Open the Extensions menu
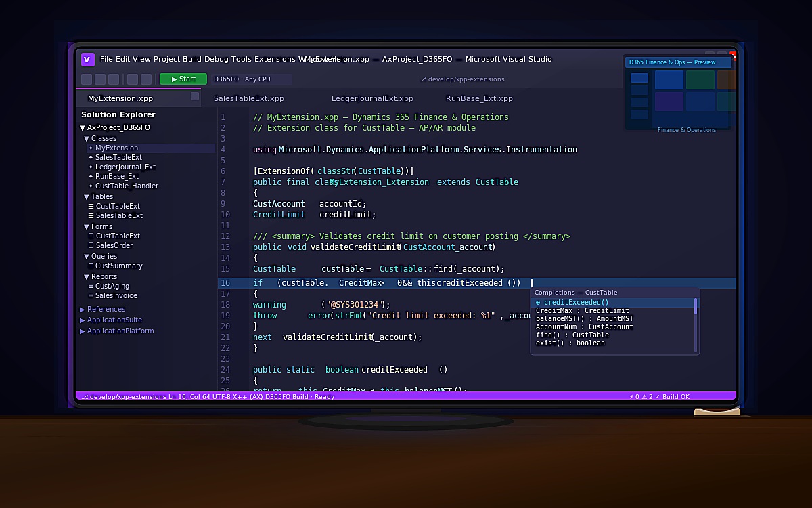Screen dimensions: 812x508 [x=275, y=60]
